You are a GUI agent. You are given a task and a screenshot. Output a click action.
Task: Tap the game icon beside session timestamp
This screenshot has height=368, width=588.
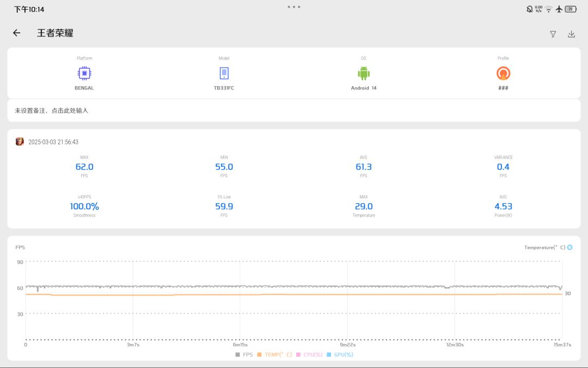[20, 142]
